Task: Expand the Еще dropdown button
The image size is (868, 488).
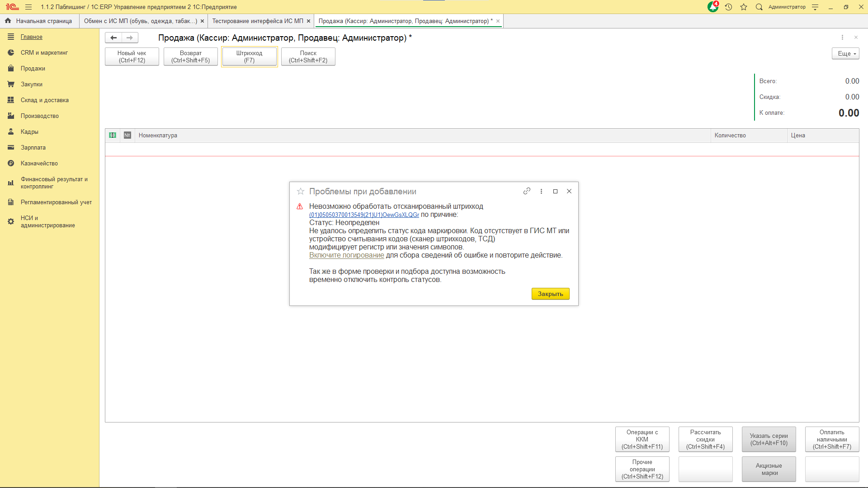Action: pyautogui.click(x=845, y=53)
